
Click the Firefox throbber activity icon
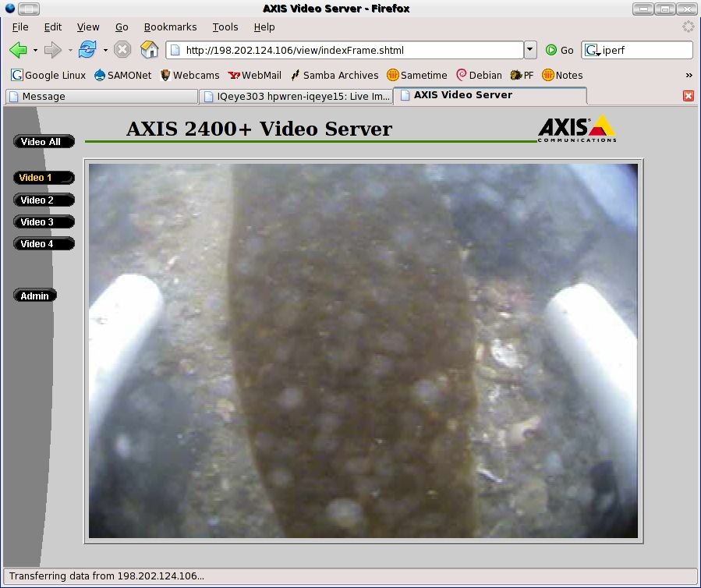pos(688,27)
